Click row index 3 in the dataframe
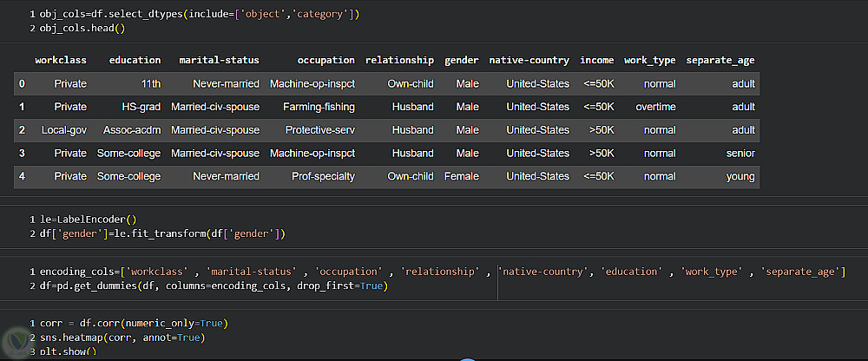The width and height of the screenshot is (868, 361). coord(22,154)
